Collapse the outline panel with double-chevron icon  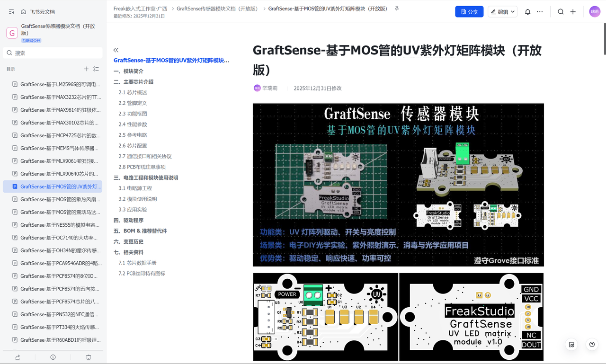116,50
